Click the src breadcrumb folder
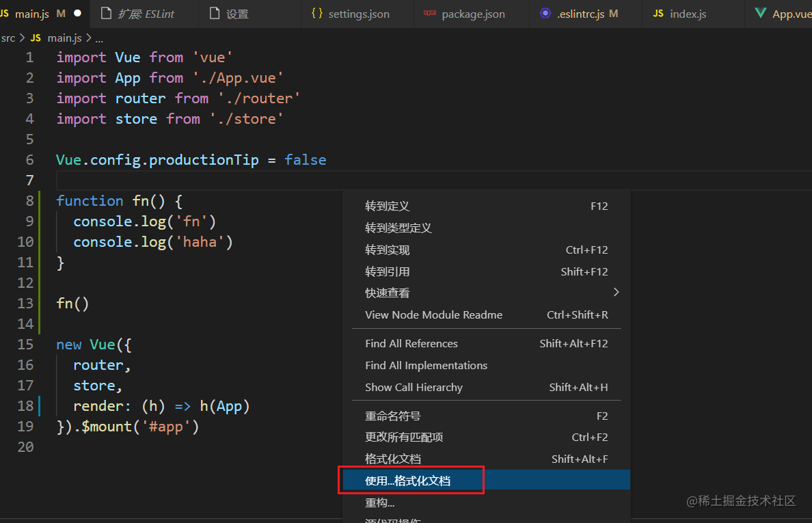 click(8, 38)
